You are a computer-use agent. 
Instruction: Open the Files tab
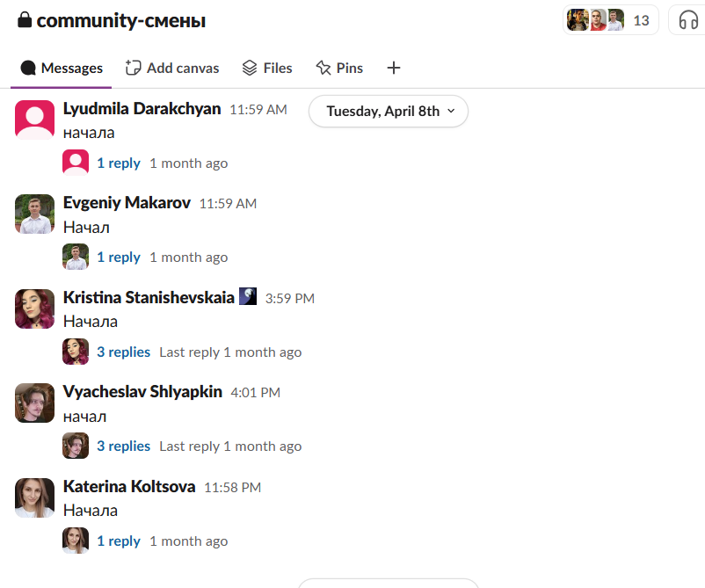[267, 68]
